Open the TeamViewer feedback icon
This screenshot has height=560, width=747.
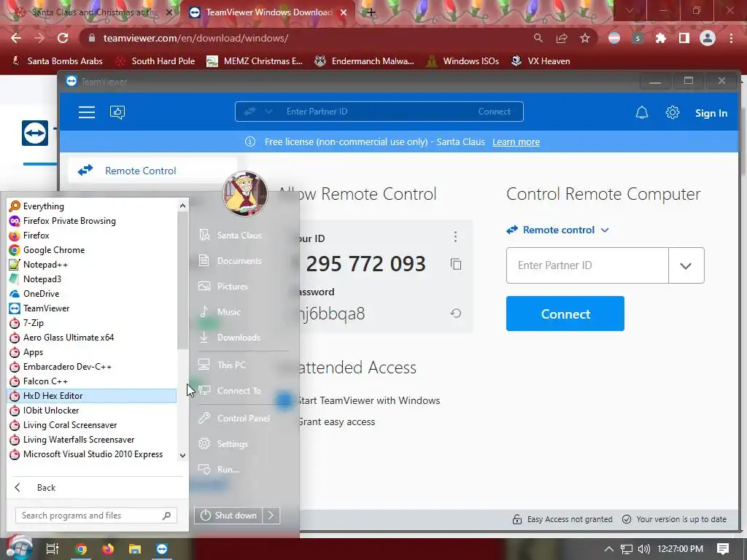[117, 112]
